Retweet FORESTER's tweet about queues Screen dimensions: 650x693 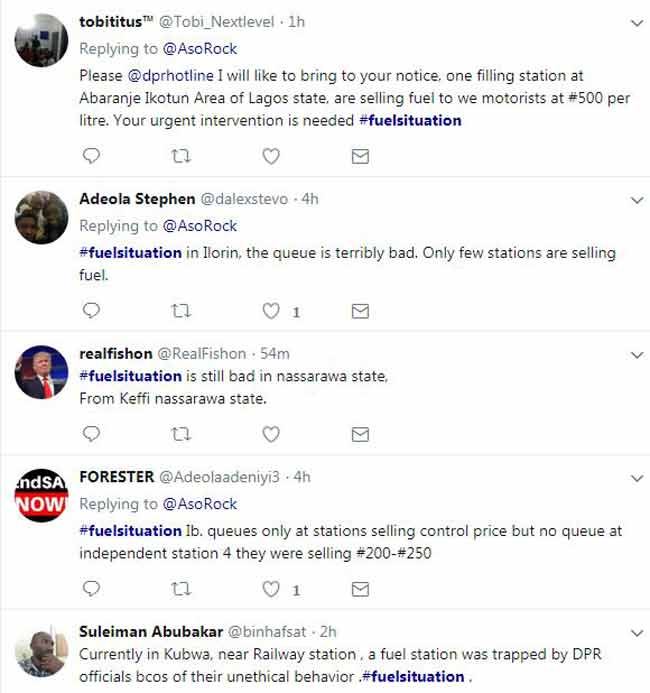pos(181,588)
